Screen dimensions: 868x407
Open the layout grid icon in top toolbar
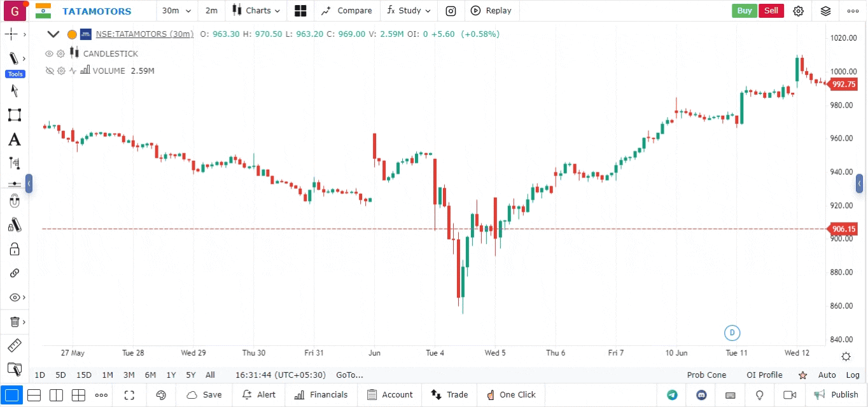[x=300, y=11]
